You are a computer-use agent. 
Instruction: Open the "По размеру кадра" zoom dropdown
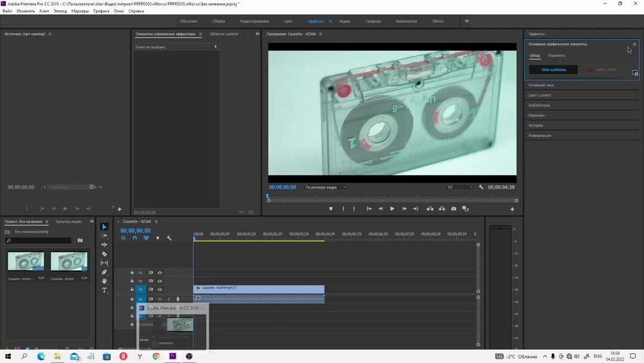(325, 187)
